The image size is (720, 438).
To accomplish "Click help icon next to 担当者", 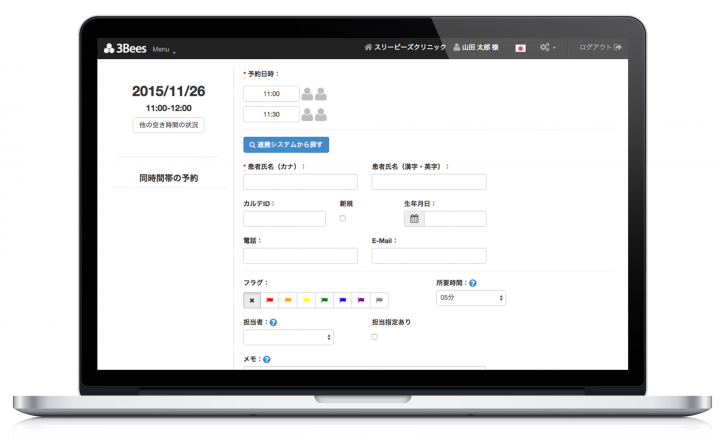I will coord(273,323).
